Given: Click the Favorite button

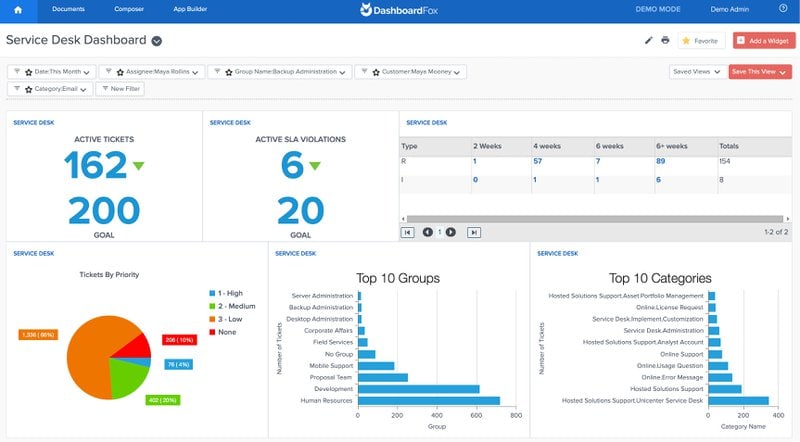Looking at the screenshot, I should point(701,40).
